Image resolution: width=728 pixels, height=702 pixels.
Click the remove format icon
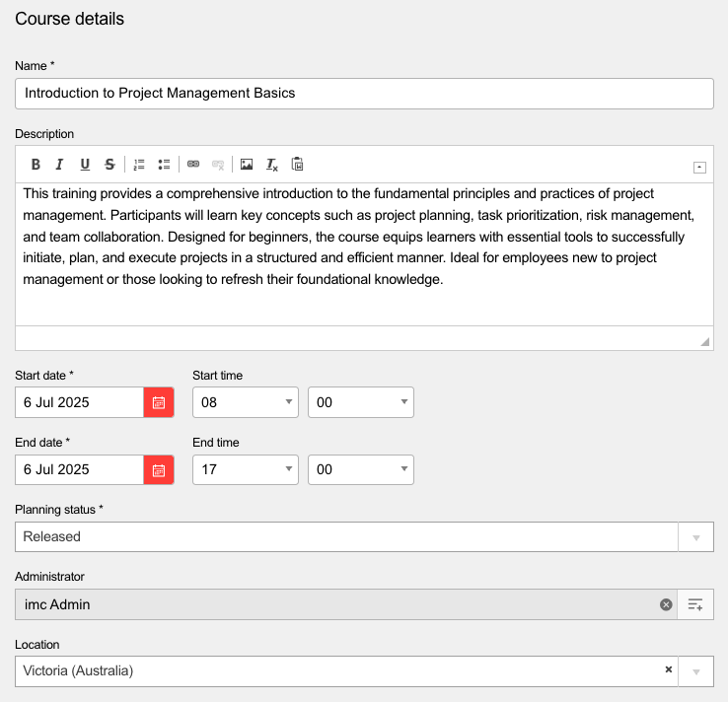click(272, 165)
